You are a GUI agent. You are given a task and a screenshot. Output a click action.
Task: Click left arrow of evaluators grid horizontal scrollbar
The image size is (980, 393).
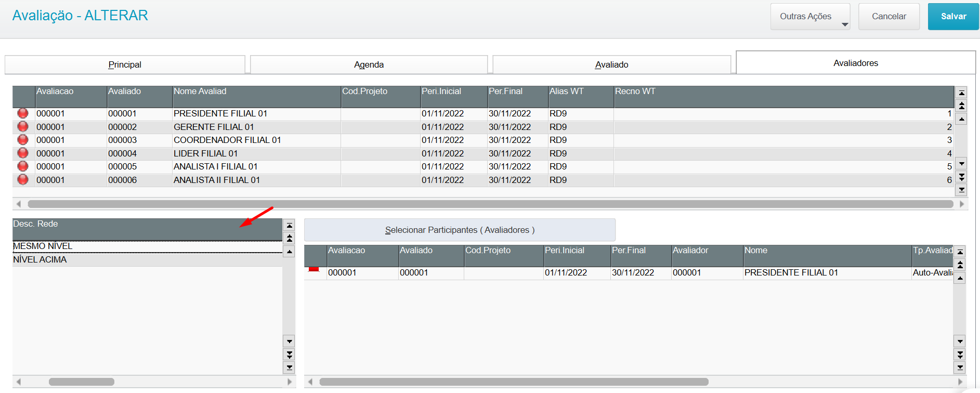point(310,382)
